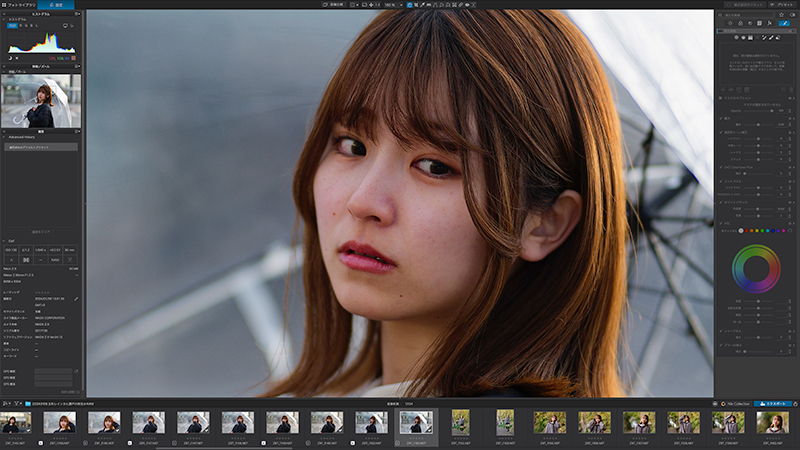800x450 pixels.
Task: Edit capture date with pencil icon
Action: click(76, 298)
